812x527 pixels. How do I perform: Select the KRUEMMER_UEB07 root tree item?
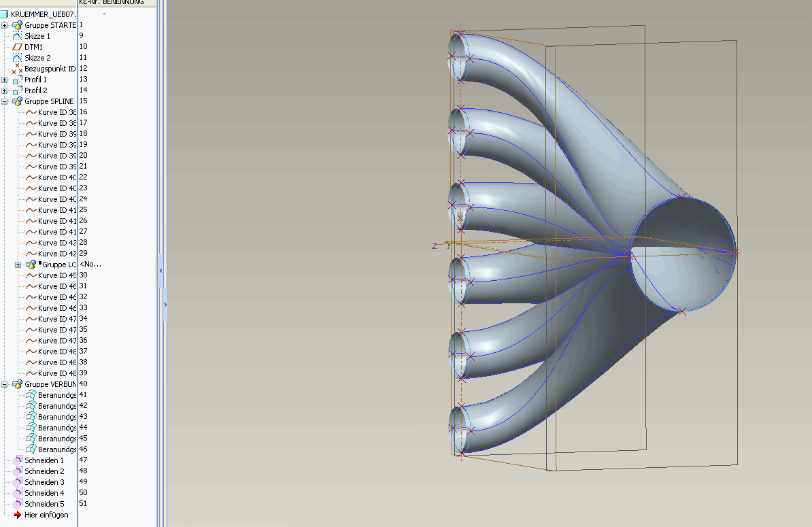coord(43,14)
